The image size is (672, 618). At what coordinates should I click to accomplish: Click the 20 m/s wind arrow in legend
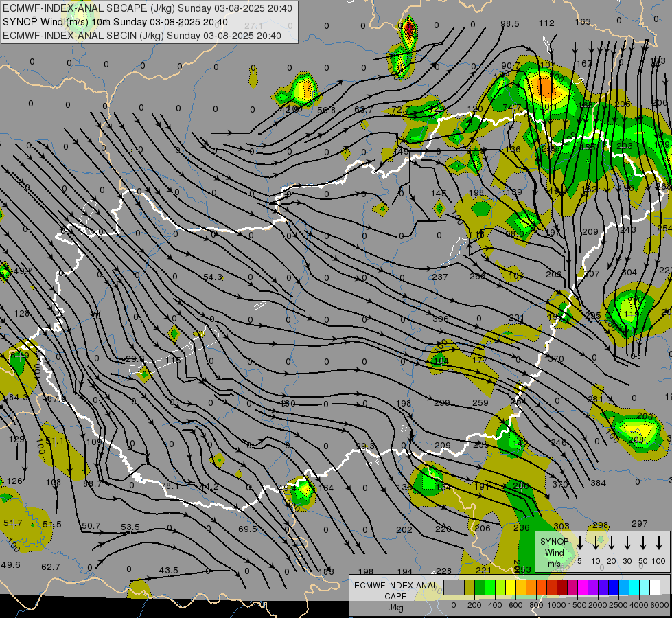612,543
